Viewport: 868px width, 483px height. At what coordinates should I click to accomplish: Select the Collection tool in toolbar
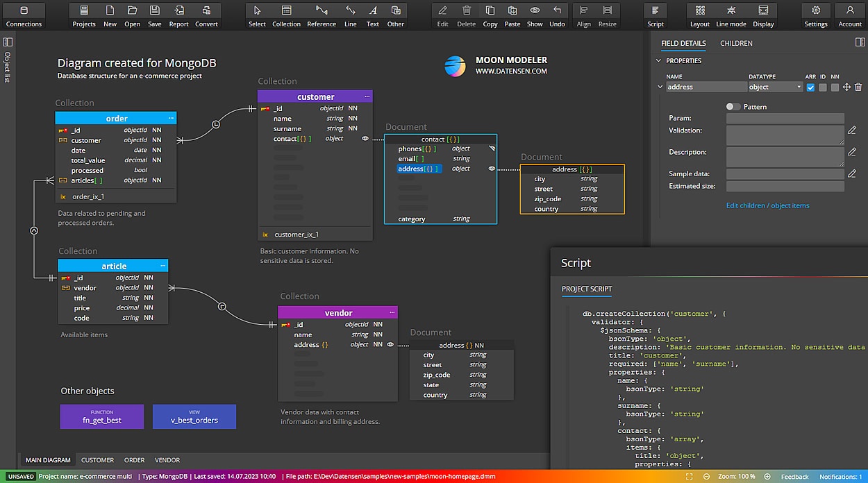pos(286,15)
